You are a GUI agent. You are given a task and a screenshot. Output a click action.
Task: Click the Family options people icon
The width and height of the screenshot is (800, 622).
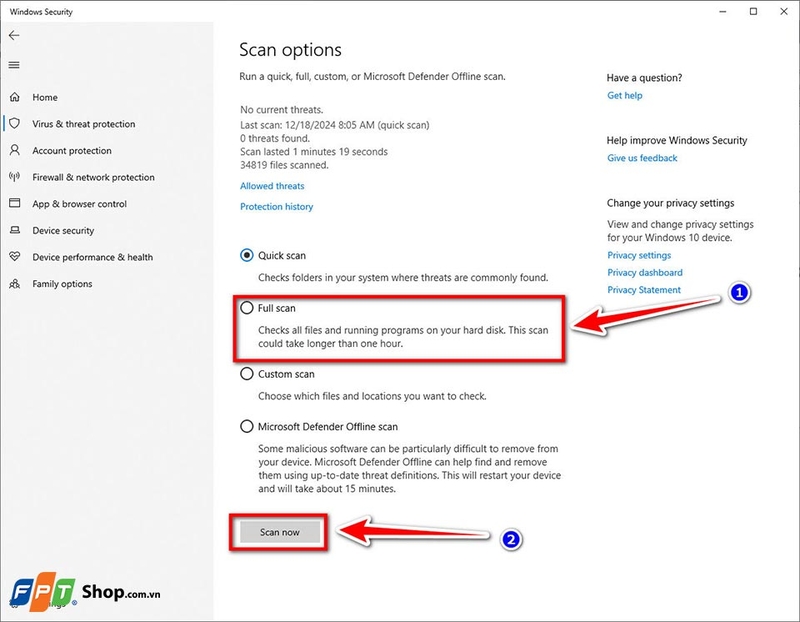pyautogui.click(x=14, y=284)
